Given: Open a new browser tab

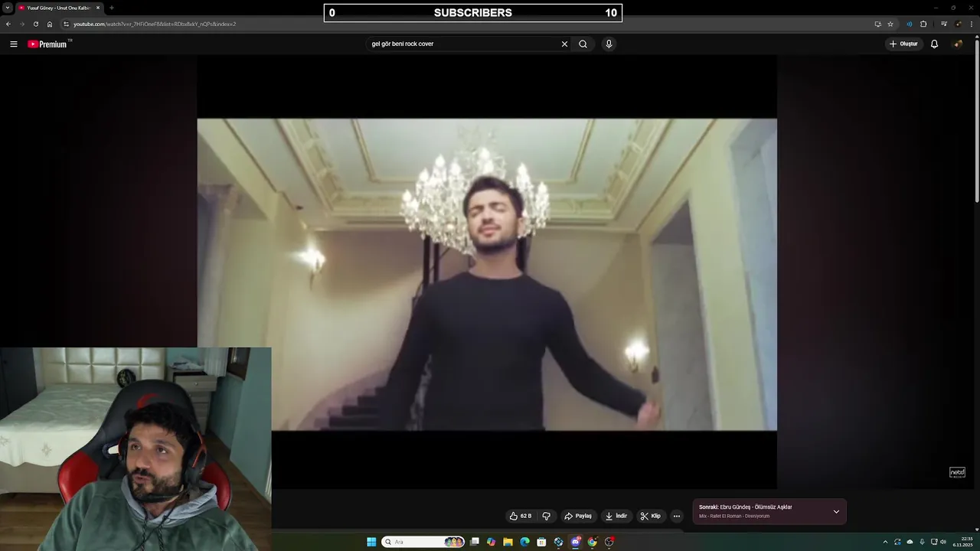Looking at the screenshot, I should pyautogui.click(x=111, y=8).
